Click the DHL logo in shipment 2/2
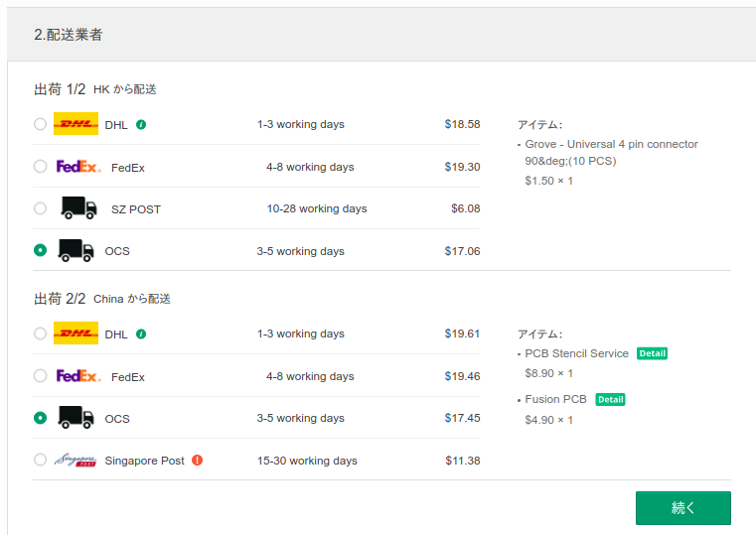 point(76,334)
